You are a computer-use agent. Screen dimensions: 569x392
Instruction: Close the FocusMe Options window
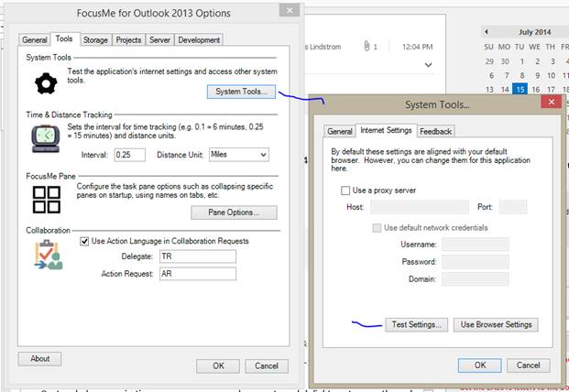click(290, 10)
